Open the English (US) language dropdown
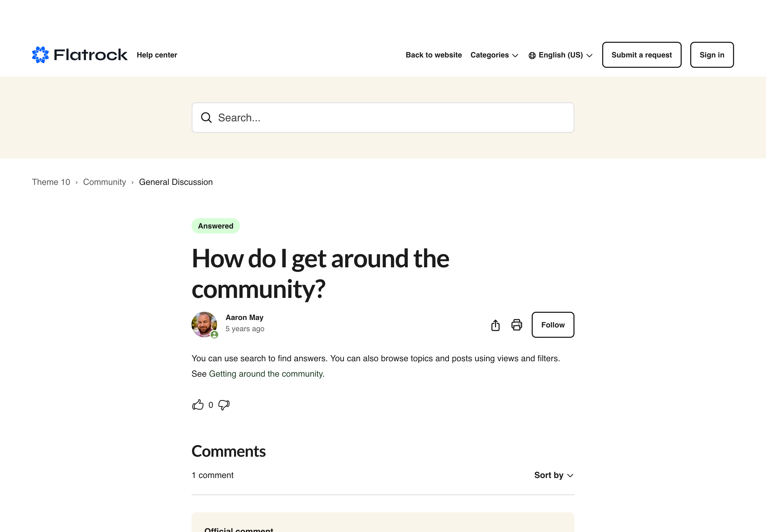This screenshot has width=766, height=532. pos(565,55)
